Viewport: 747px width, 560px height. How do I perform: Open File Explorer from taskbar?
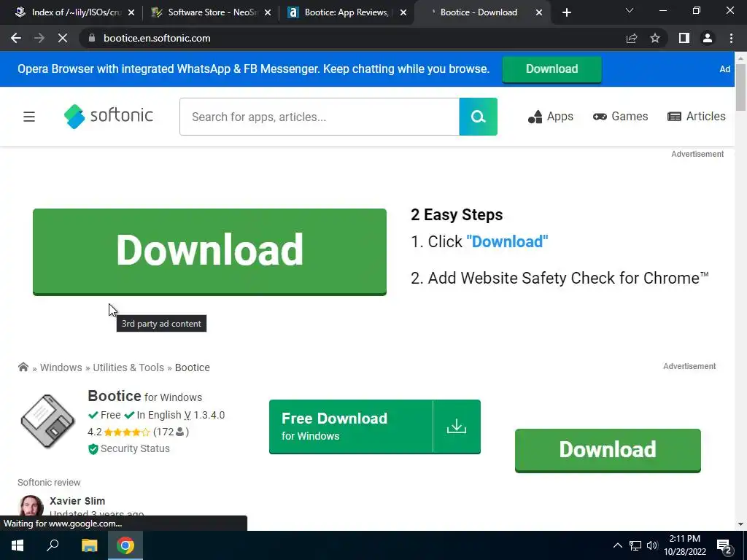tap(89, 545)
